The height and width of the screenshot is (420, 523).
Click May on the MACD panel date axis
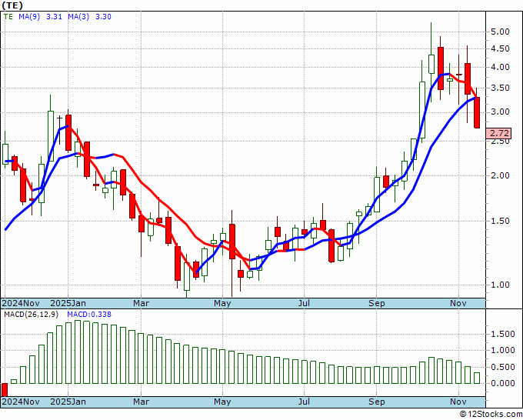(x=222, y=402)
